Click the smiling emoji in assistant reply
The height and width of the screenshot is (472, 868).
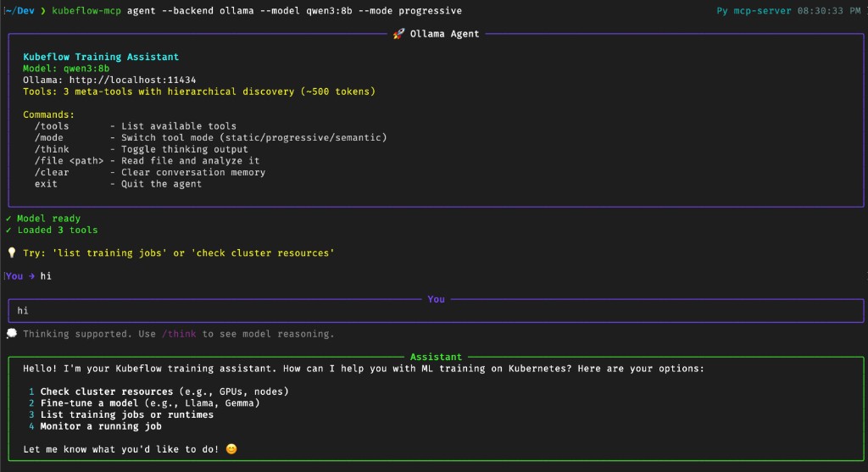pyautogui.click(x=231, y=449)
